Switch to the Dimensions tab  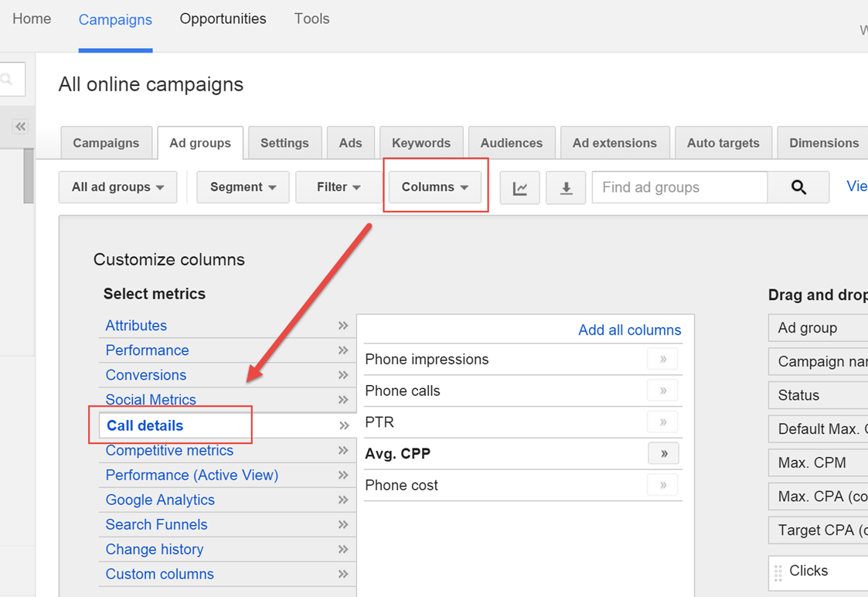(x=822, y=143)
